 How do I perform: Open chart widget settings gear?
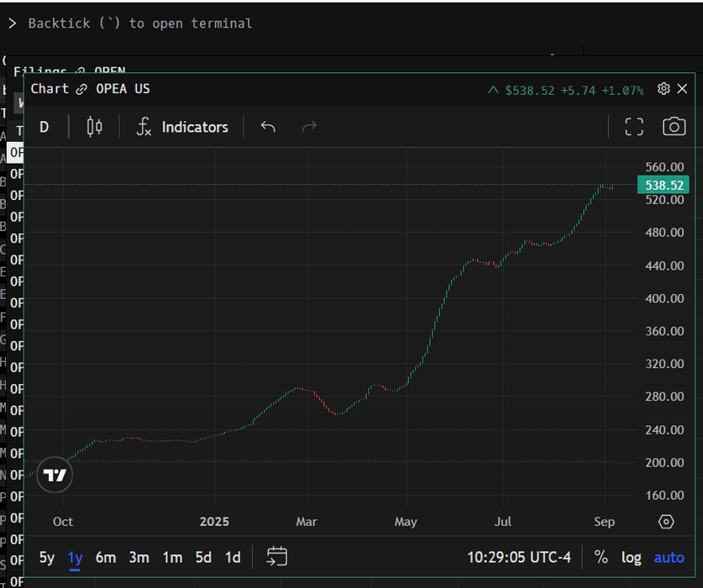point(664,89)
